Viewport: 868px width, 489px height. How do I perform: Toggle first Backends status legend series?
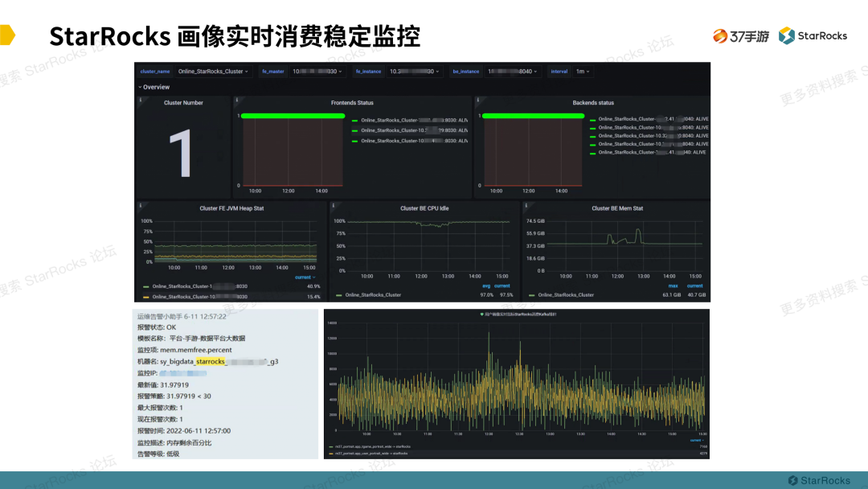tap(653, 119)
